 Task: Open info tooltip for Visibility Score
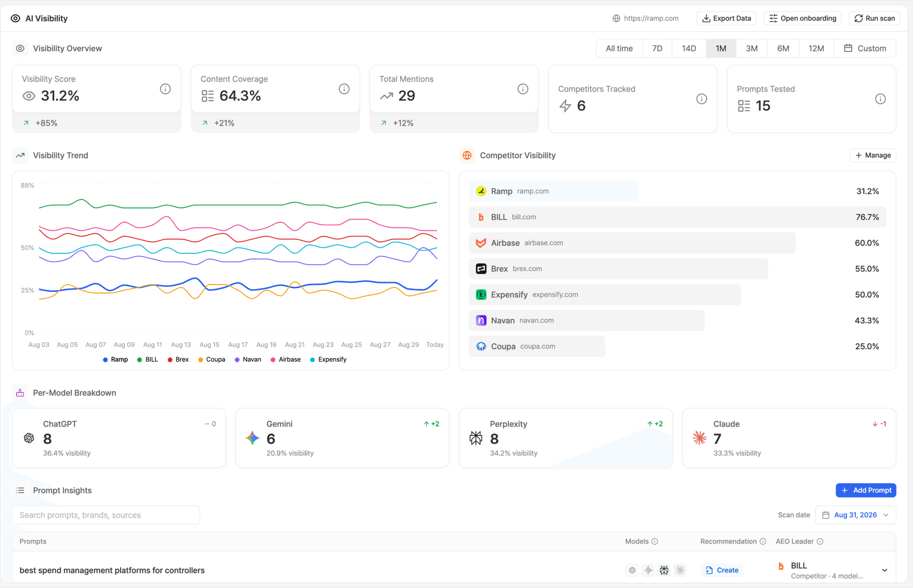pyautogui.click(x=165, y=89)
